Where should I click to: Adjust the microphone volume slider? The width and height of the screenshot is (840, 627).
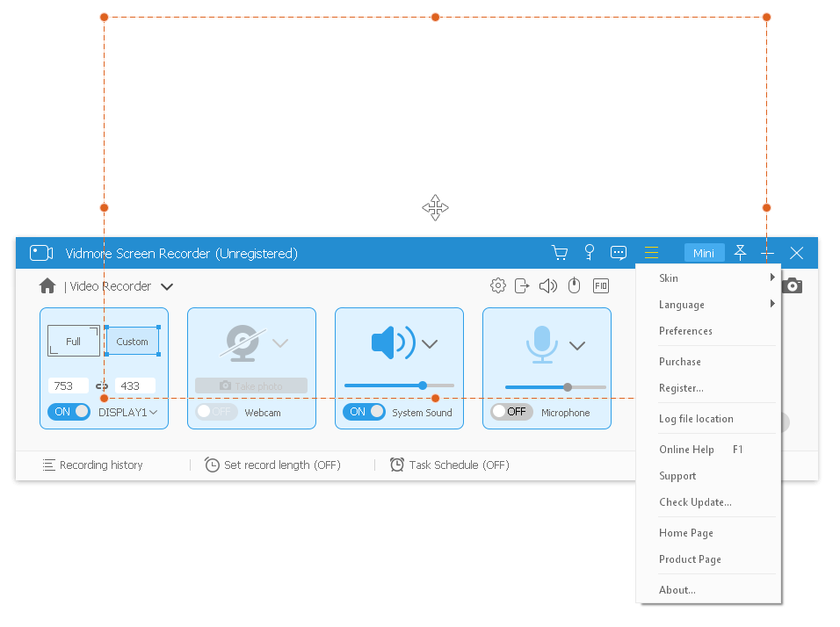pos(555,387)
